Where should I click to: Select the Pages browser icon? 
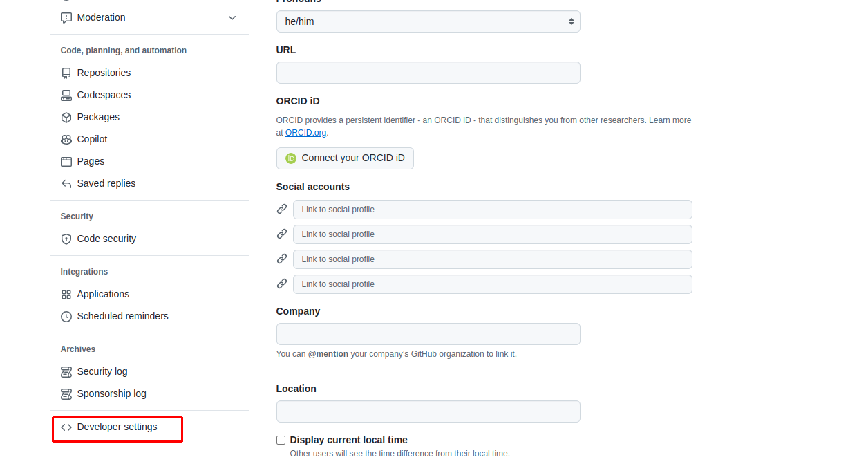point(66,161)
